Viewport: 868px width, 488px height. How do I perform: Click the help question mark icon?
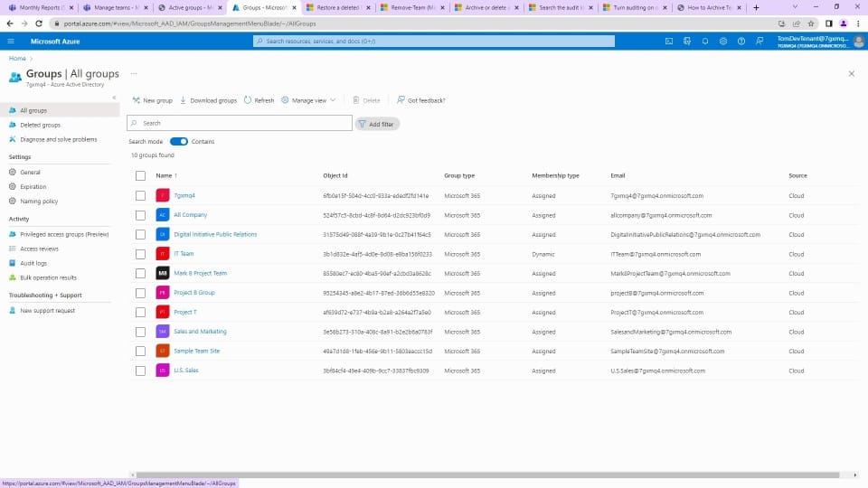coord(741,42)
